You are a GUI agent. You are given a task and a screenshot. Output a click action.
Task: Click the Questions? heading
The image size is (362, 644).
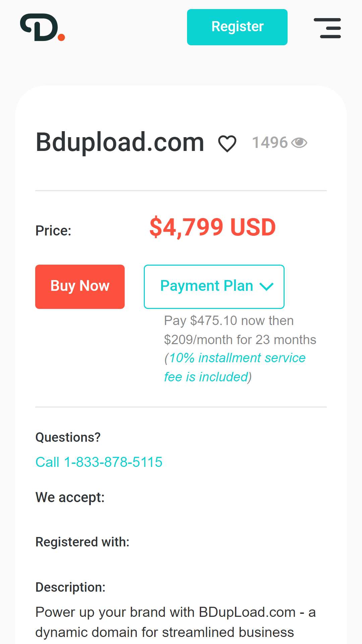[x=68, y=437]
